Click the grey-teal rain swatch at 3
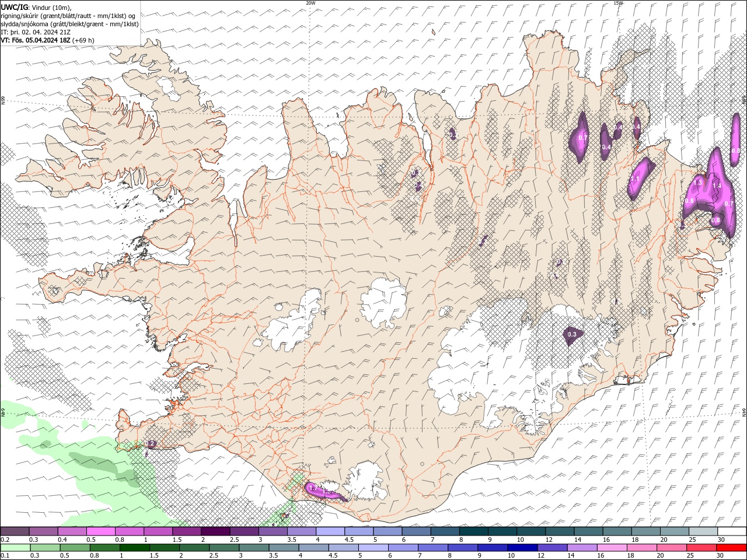This screenshot has width=747, height=560. point(254,548)
